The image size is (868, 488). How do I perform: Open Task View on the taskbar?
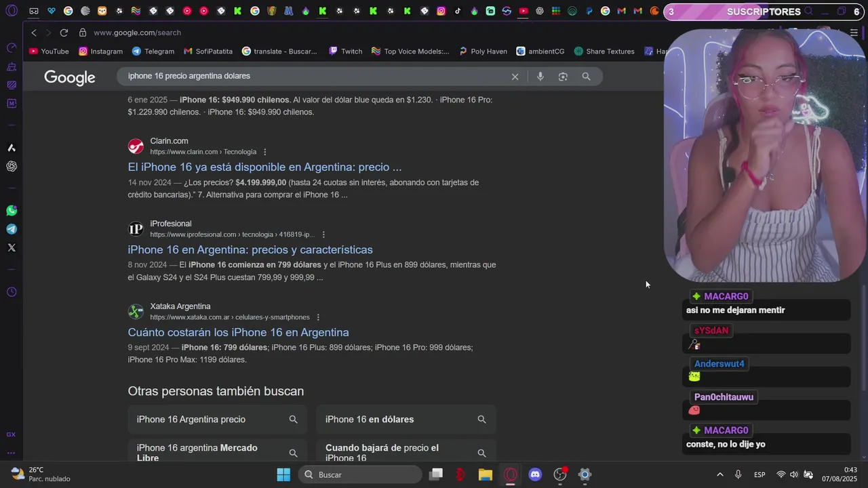pos(436,474)
